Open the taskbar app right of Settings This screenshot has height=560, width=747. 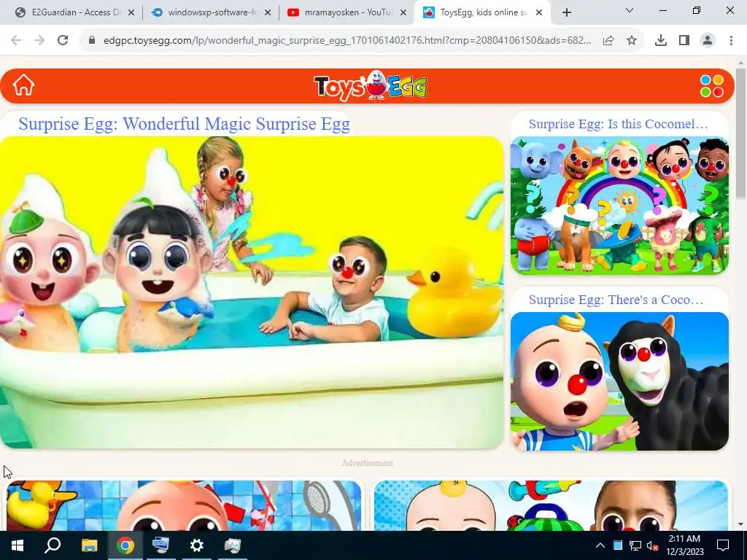pyautogui.click(x=233, y=545)
